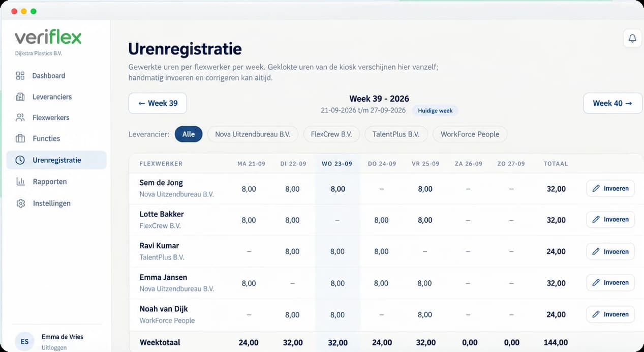Go to next week, Week 40
The width and height of the screenshot is (644, 352).
(612, 103)
